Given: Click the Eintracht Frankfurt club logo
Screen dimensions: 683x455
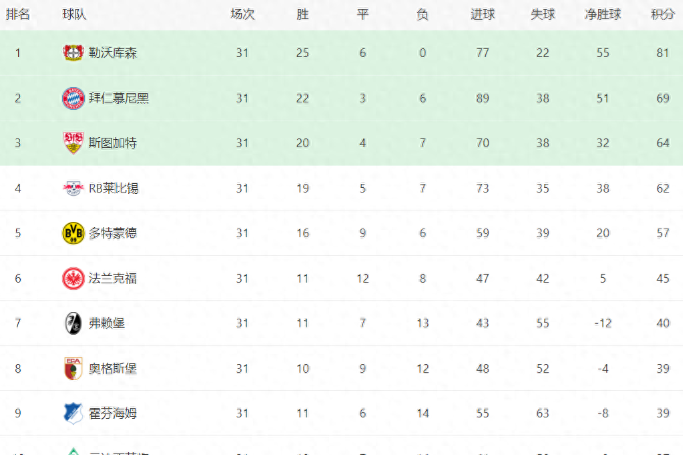Looking at the screenshot, I should coord(72,277).
